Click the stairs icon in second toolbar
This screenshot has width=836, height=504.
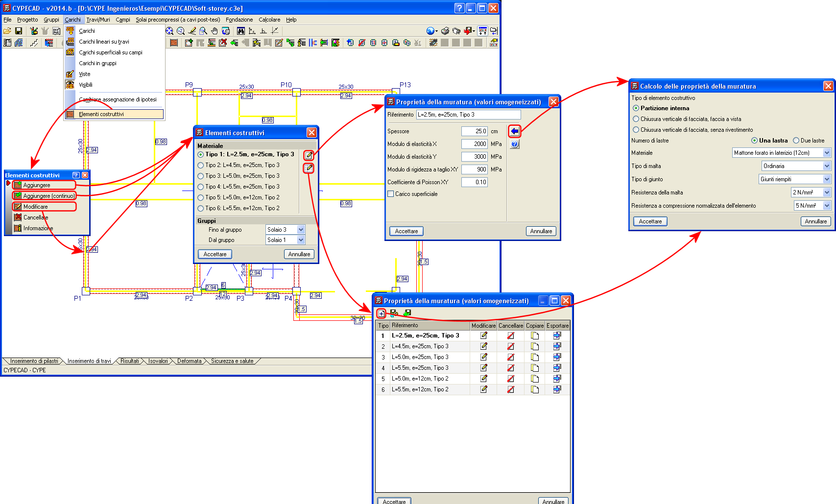click(x=34, y=43)
